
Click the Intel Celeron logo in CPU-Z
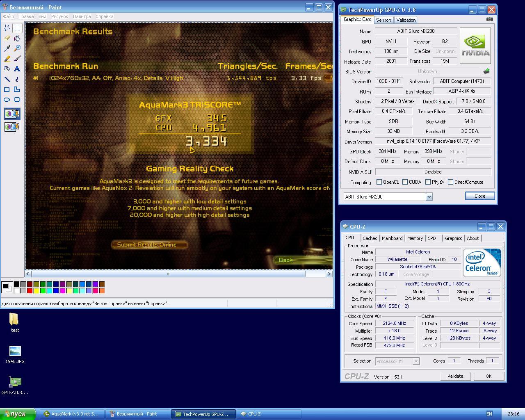click(482, 262)
